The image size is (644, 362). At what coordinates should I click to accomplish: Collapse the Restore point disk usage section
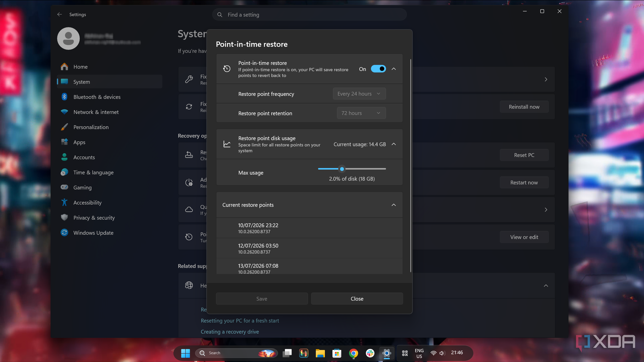pyautogui.click(x=394, y=144)
